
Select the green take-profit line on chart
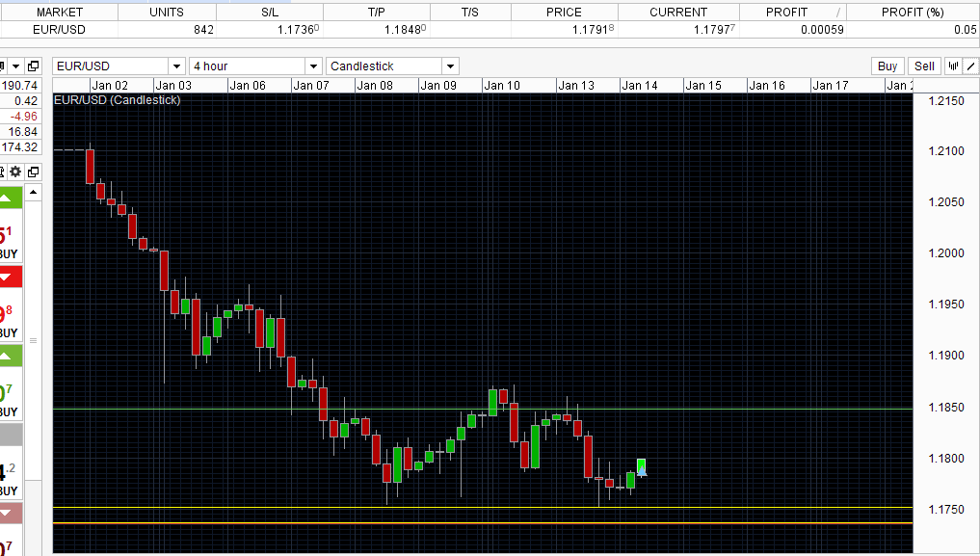click(x=483, y=410)
